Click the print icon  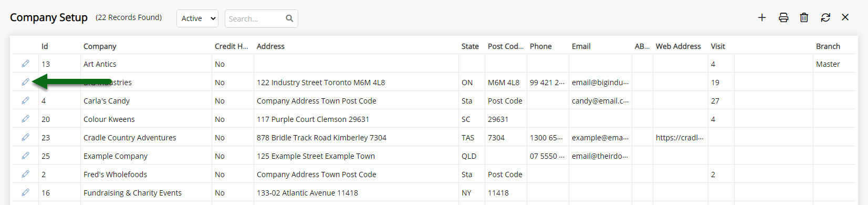pyautogui.click(x=783, y=17)
